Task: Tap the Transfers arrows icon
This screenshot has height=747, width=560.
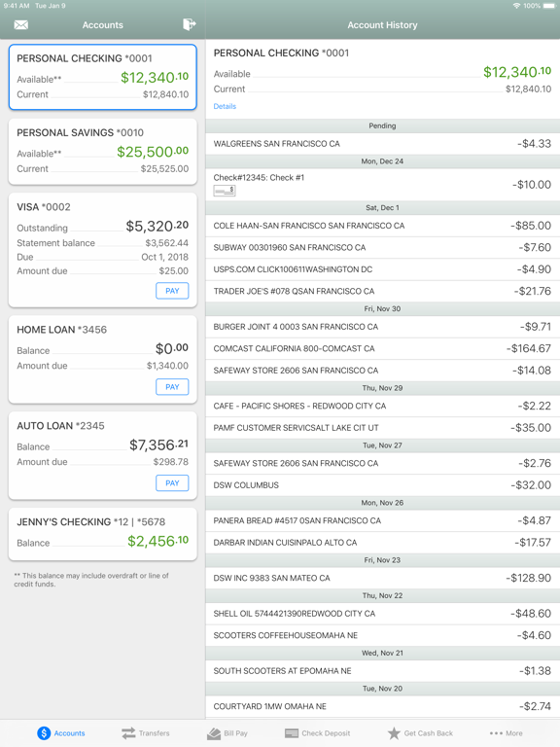Action: (x=128, y=733)
